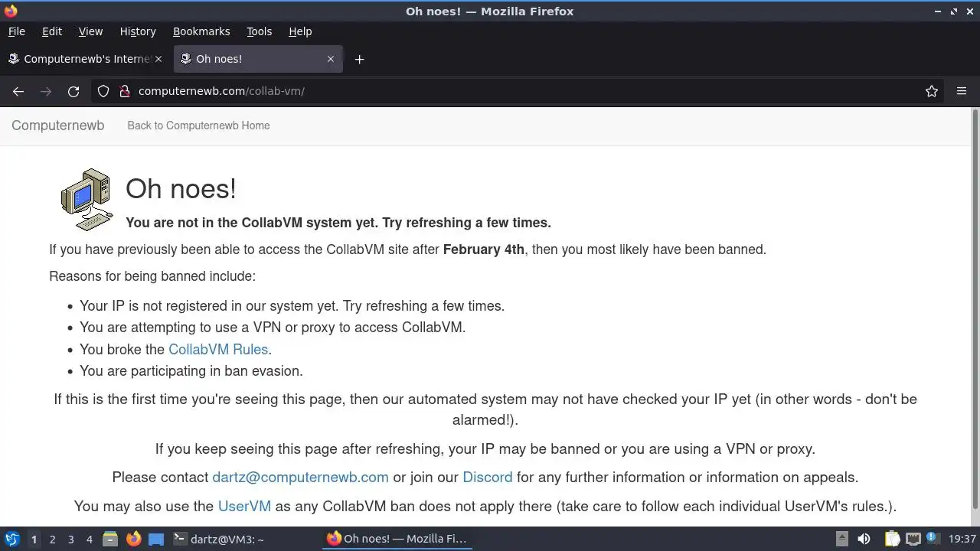The image size is (980, 551).
Task: Open the UserVM link
Action: [x=244, y=506]
